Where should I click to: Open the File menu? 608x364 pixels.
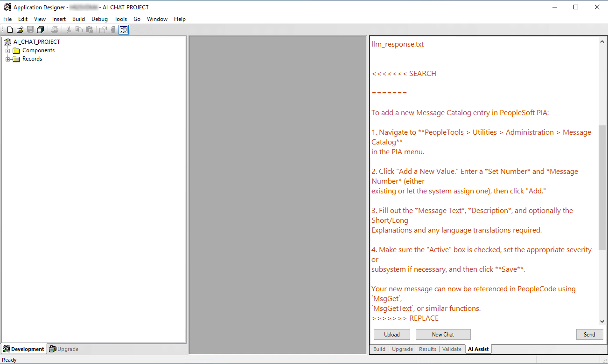coord(7,19)
